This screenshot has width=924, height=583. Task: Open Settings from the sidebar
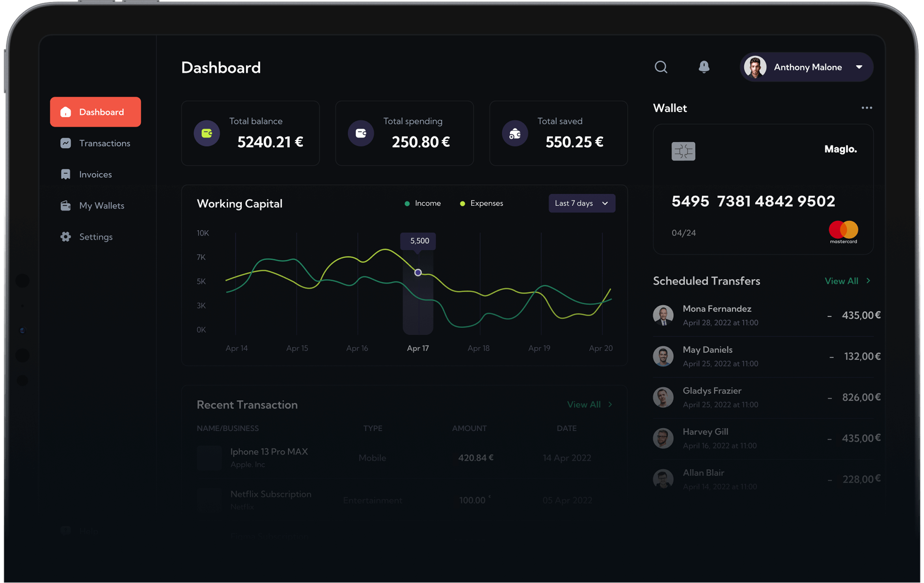(95, 237)
